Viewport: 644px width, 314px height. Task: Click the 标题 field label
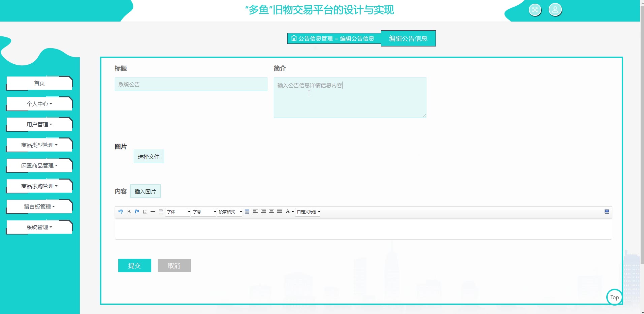tap(121, 68)
